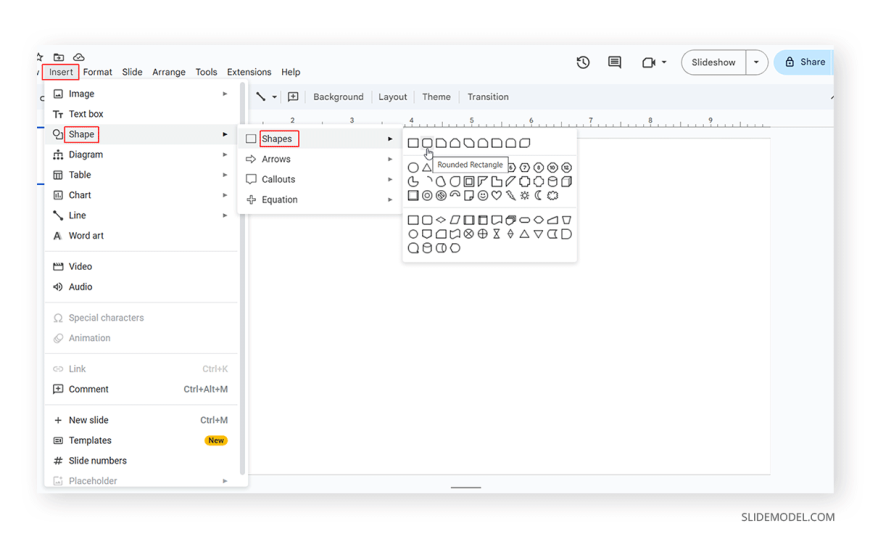Pick the plain Rectangle shape in top row
Image resolution: width=870 pixels, height=539 pixels.
pyautogui.click(x=413, y=143)
